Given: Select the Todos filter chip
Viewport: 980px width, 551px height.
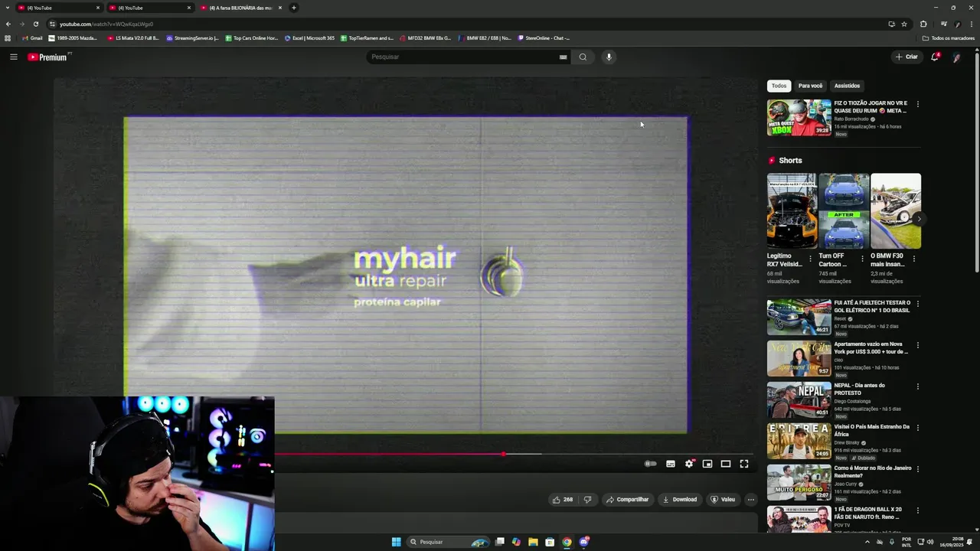Looking at the screenshot, I should coord(779,86).
